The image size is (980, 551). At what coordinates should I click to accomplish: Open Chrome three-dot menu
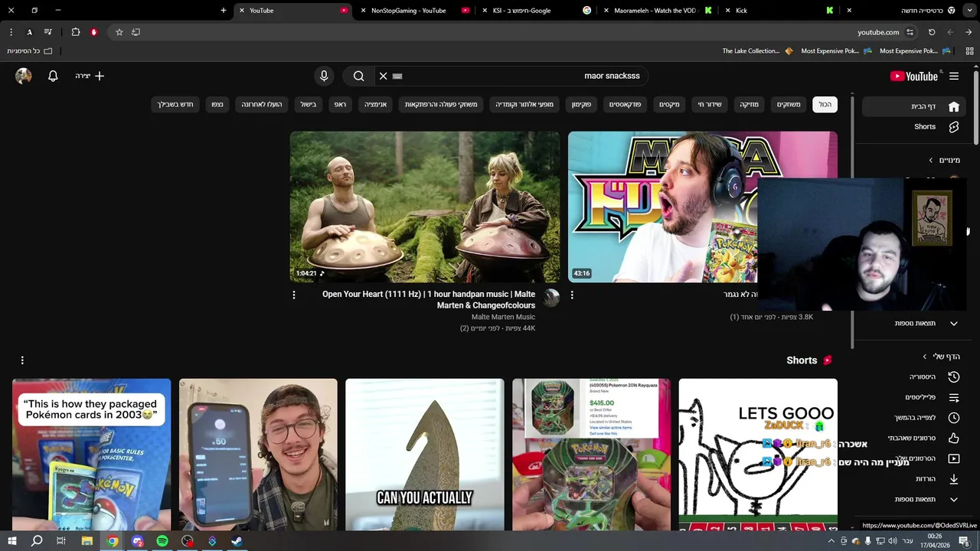point(11,32)
